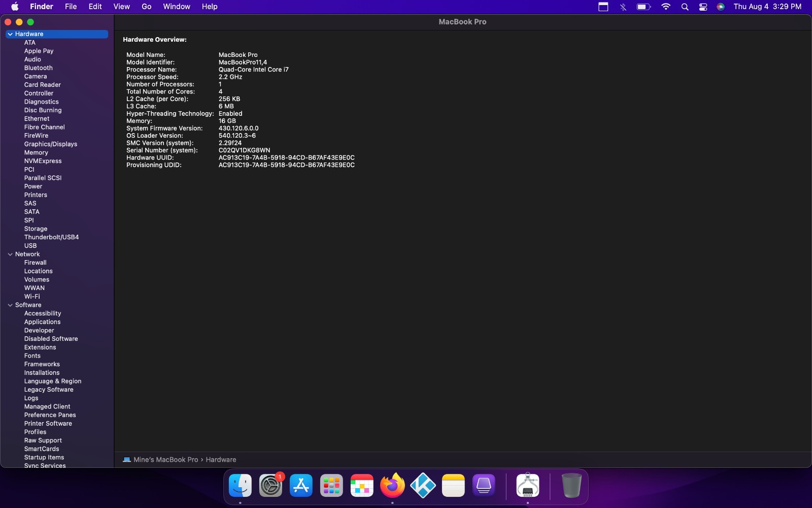Open Finder from the Dock
The width and height of the screenshot is (812, 508).
click(240, 486)
